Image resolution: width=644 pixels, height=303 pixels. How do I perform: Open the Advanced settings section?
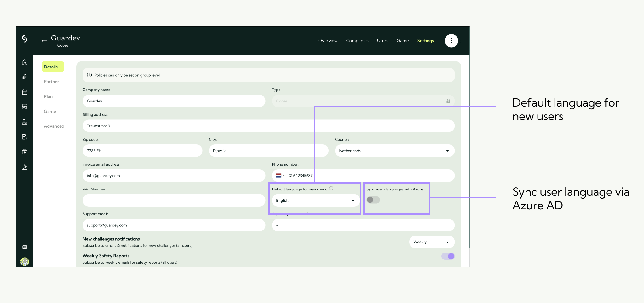pyautogui.click(x=54, y=126)
